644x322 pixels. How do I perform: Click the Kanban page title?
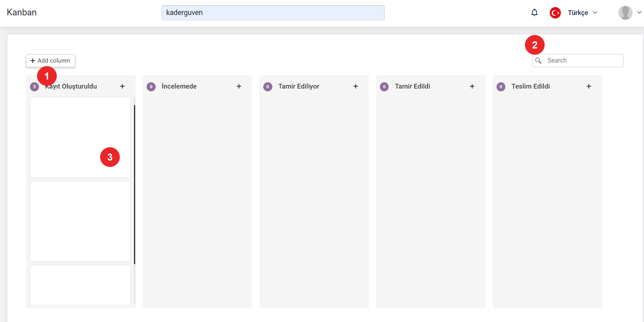22,13
